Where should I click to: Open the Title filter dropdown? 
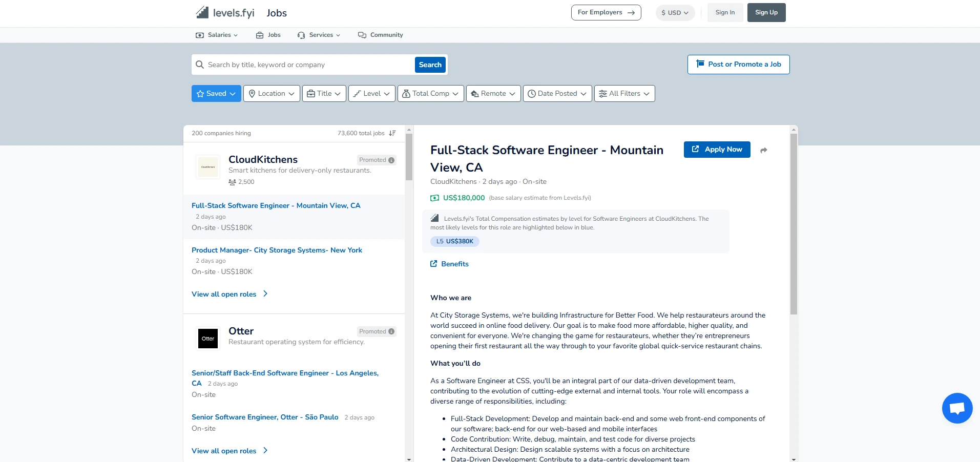click(324, 93)
